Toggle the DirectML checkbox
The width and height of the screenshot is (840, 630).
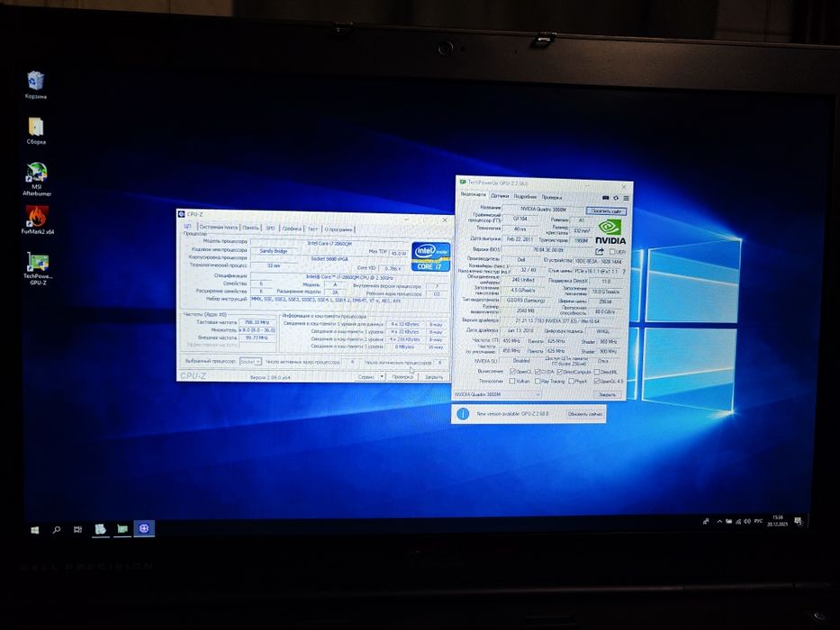(x=597, y=372)
